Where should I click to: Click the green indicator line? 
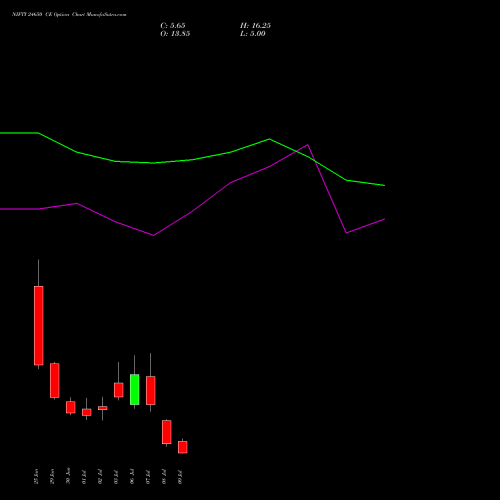192,160
